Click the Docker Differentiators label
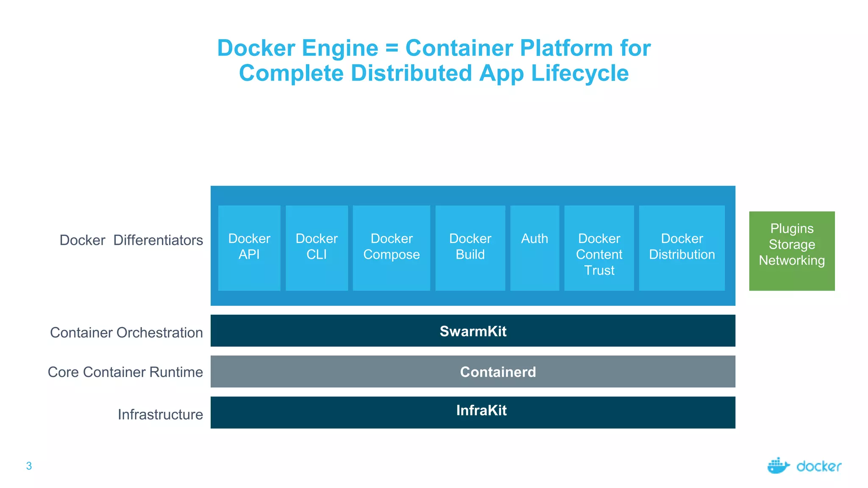Screen dimensions: 868x488 (131, 240)
